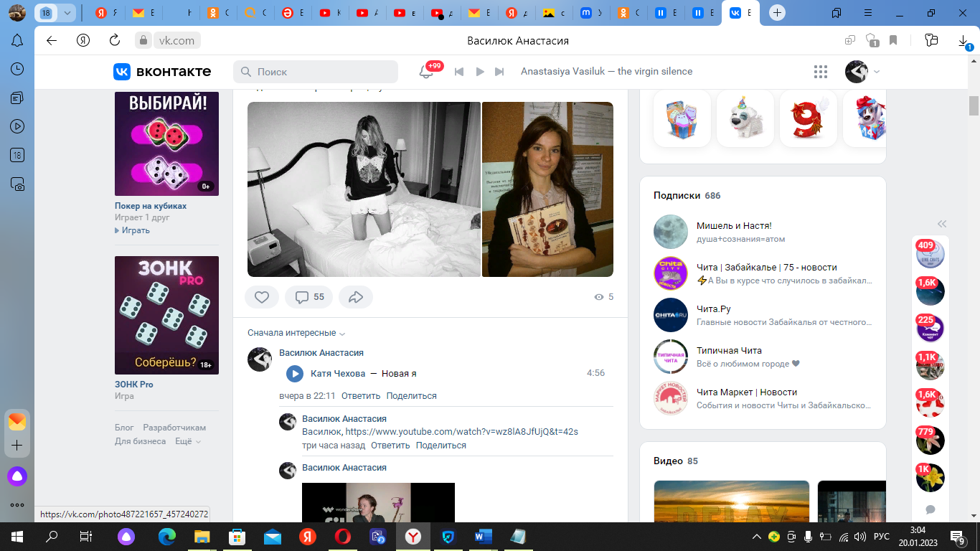Open browser history clock icon

click(x=17, y=69)
